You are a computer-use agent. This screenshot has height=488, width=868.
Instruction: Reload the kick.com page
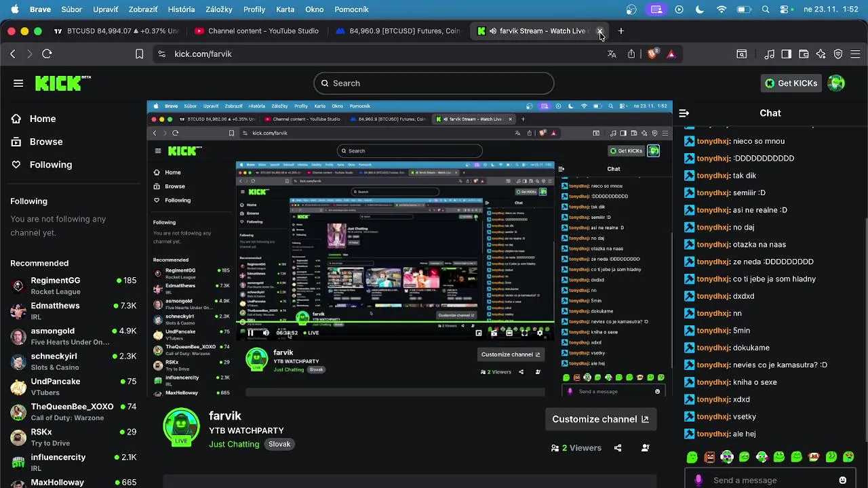point(47,54)
